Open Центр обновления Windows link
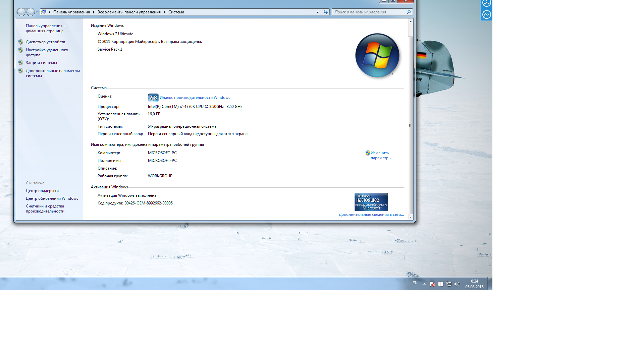This screenshot has width=644, height=362. pos(52,198)
